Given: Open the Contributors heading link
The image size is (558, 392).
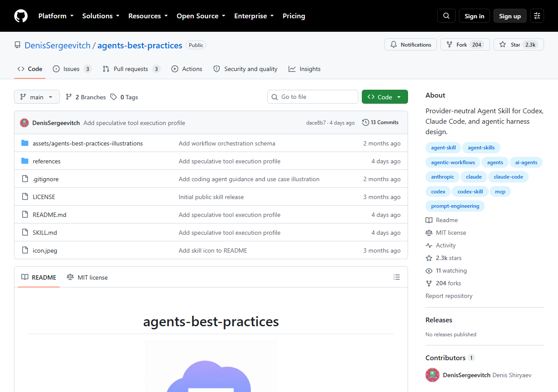Looking at the screenshot, I should 450,358.
